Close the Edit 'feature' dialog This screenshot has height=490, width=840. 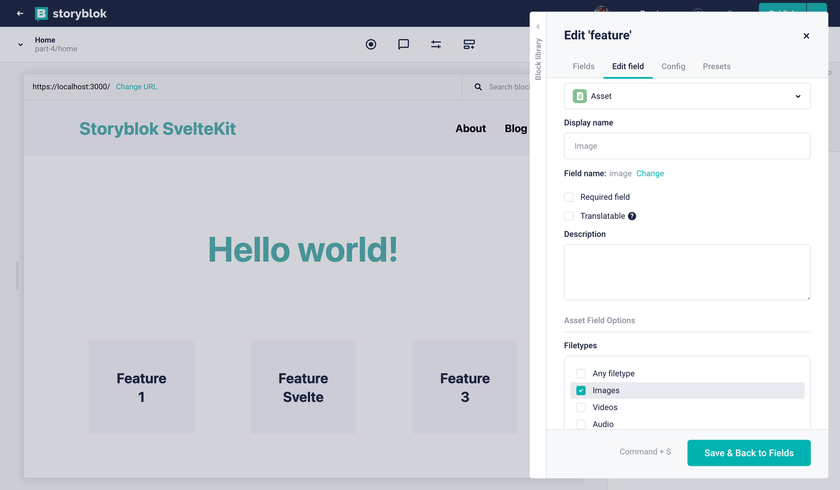pos(806,36)
